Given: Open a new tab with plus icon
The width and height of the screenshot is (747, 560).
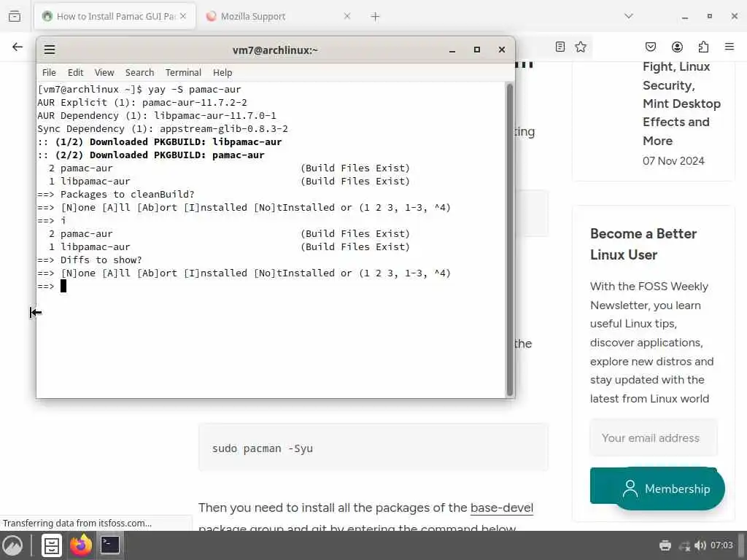Looking at the screenshot, I should 376,17.
